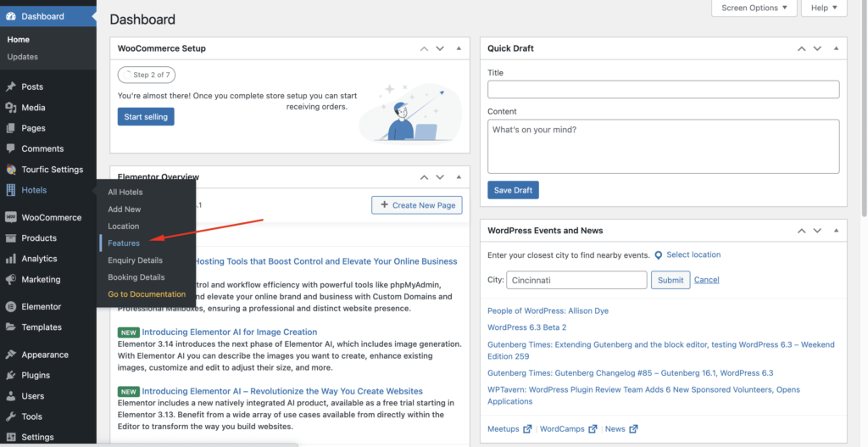Image resolution: width=868 pixels, height=447 pixels.
Task: Open Booking Details submenu item
Action: tap(136, 277)
